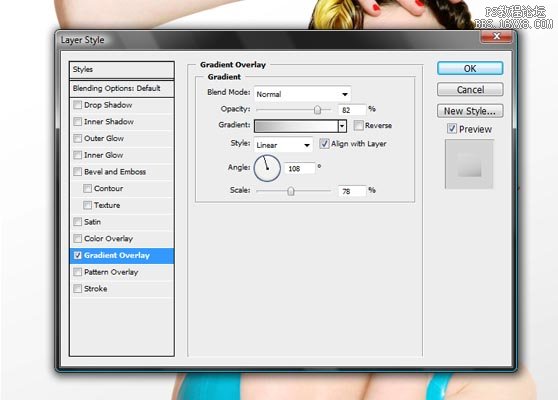Enable the Reverse checkbox
This screenshot has height=400, width=558.
[x=359, y=125]
